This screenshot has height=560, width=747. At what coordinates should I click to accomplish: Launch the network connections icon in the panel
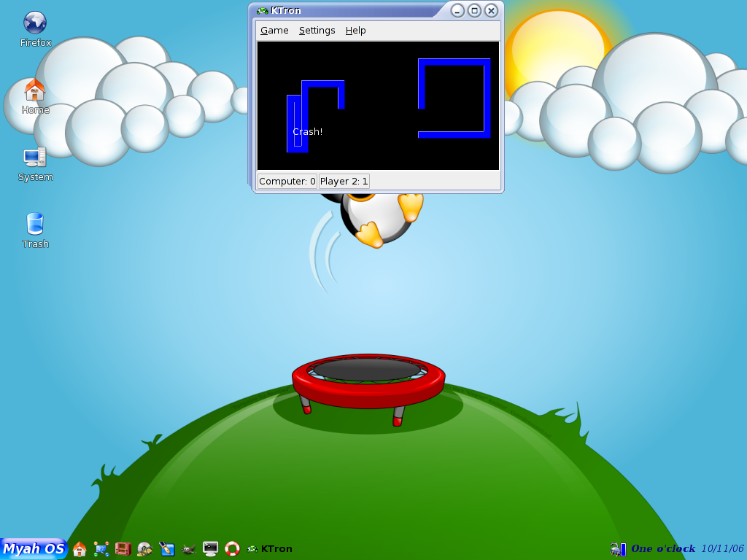tap(101, 549)
